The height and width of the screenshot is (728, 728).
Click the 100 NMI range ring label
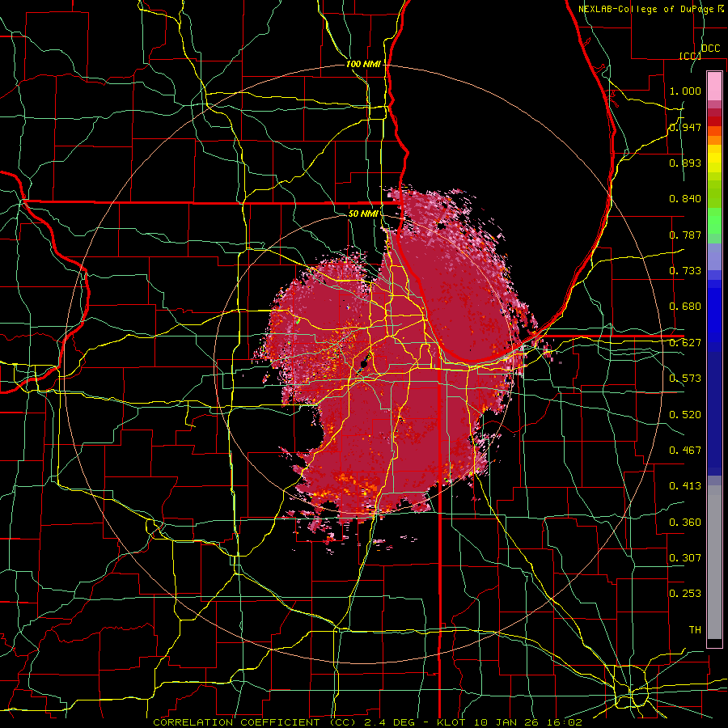pyautogui.click(x=363, y=64)
